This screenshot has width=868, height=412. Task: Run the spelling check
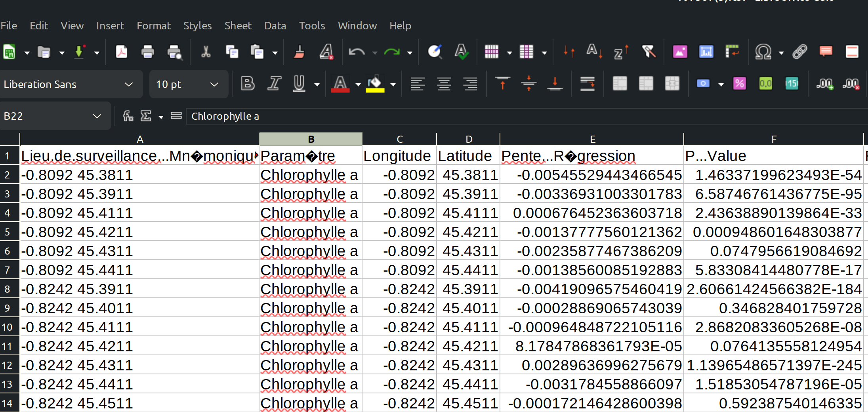tap(462, 52)
